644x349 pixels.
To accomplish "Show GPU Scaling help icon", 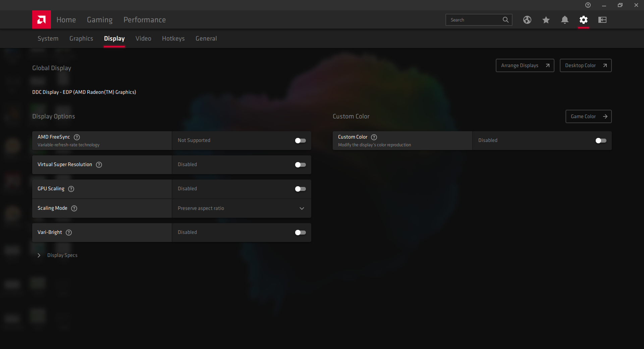I will pyautogui.click(x=71, y=189).
